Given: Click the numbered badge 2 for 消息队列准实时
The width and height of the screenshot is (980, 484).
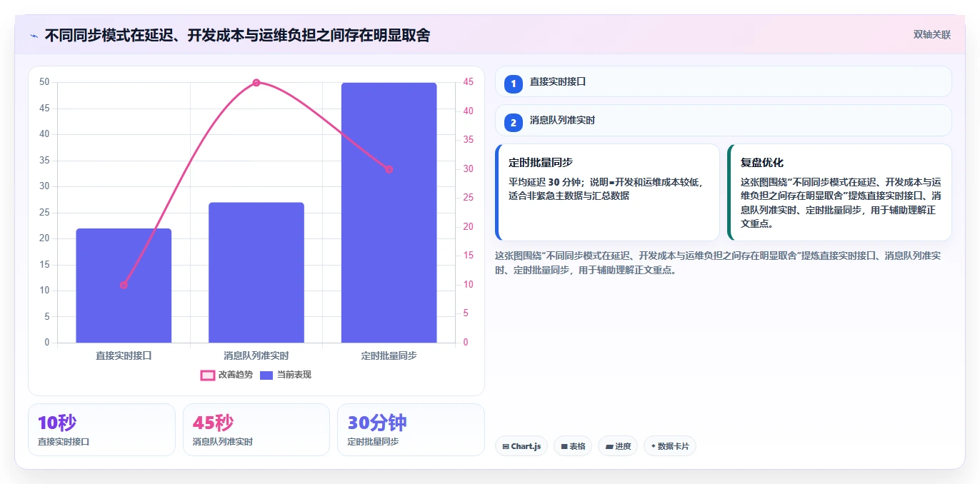Looking at the screenshot, I should click(x=513, y=121).
